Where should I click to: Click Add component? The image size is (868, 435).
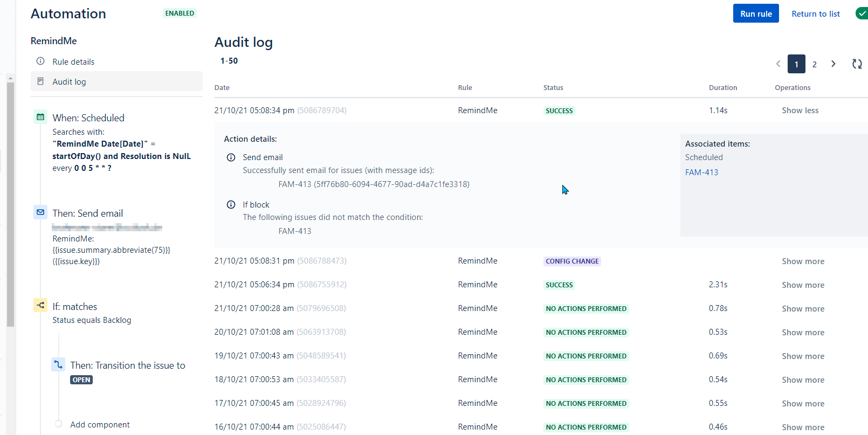coord(100,425)
